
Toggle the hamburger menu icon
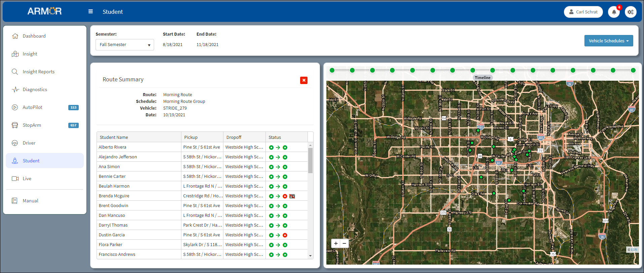(91, 11)
